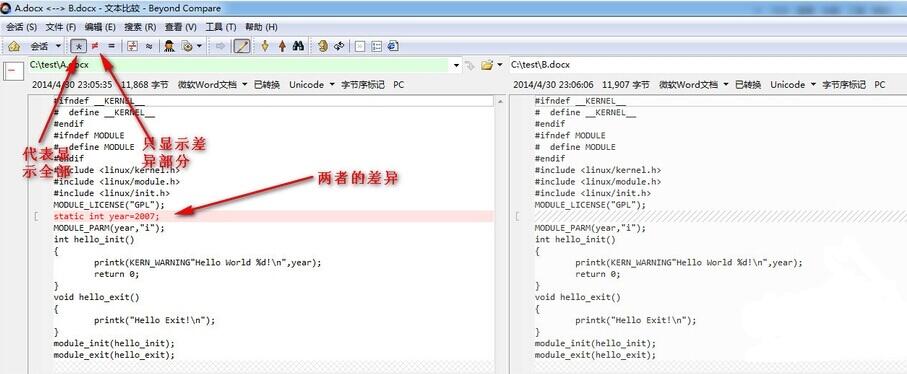Image resolution: width=907 pixels, height=374 pixels.
Task: Click the C:\test\B.docx path field
Action: [707, 65]
